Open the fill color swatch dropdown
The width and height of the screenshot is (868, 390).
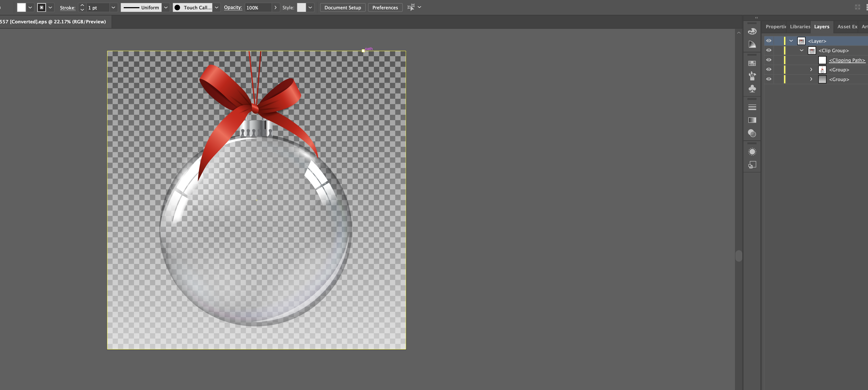30,7
